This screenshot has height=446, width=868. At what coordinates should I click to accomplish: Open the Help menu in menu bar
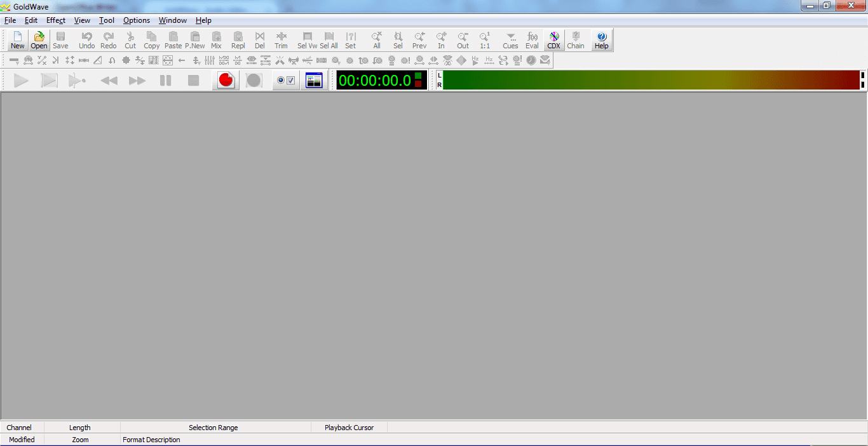pos(203,20)
